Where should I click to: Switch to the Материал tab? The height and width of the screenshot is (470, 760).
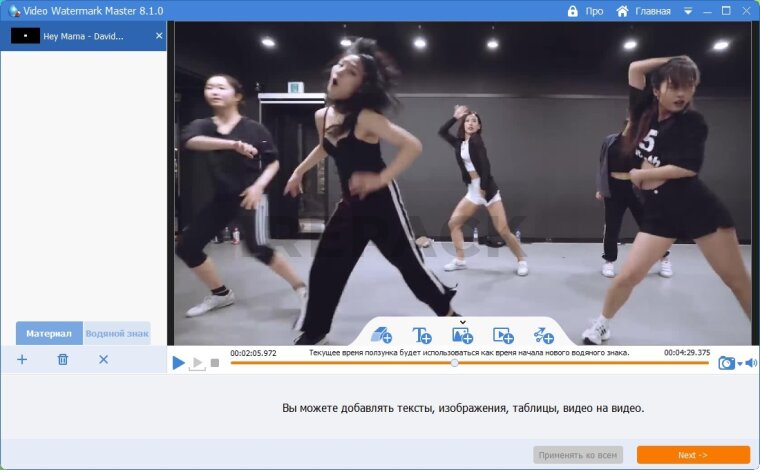point(49,333)
